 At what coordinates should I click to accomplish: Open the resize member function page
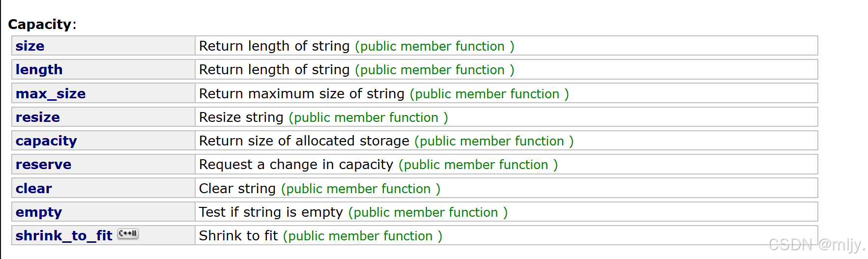tap(38, 117)
